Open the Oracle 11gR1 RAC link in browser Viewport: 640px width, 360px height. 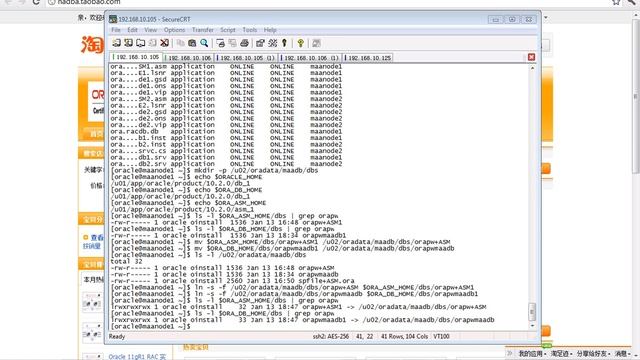[x=137, y=357]
